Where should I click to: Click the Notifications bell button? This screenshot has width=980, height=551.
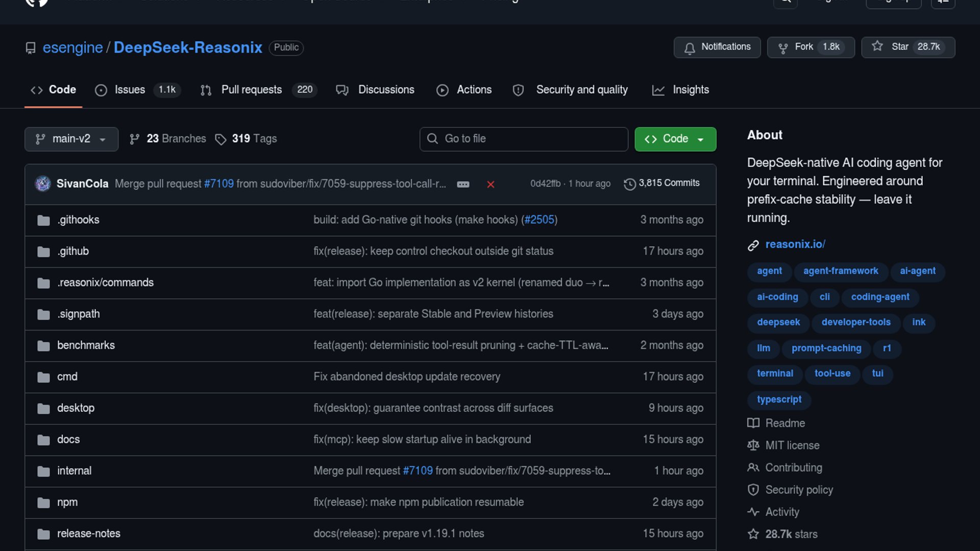(x=717, y=47)
